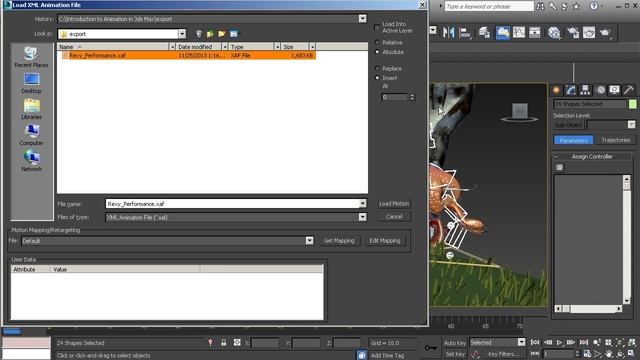
Task: Open the Size column dropdown
Action: pos(312,47)
